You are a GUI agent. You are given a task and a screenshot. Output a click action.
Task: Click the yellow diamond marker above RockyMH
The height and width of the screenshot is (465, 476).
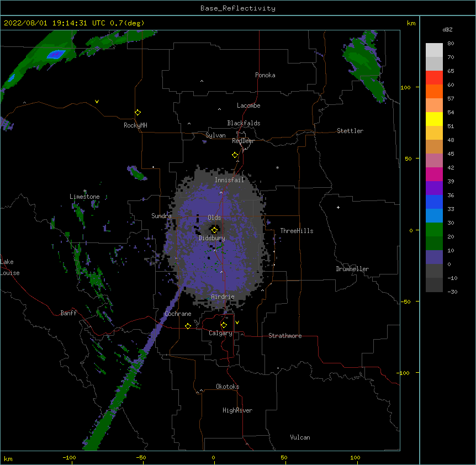pyautogui.click(x=138, y=113)
